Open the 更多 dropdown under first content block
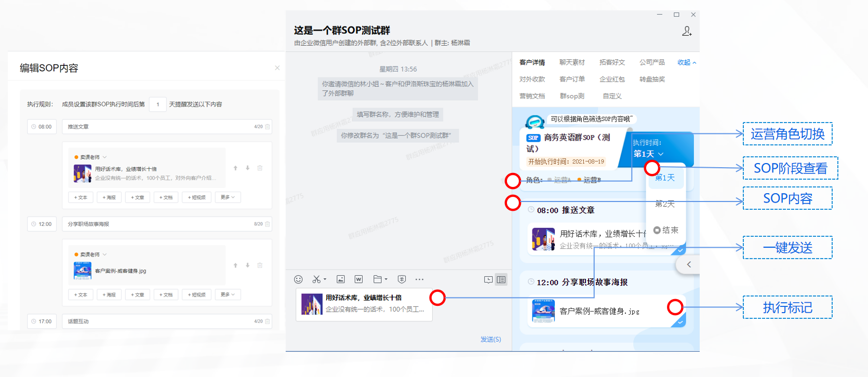The height and width of the screenshot is (377, 868). click(228, 197)
